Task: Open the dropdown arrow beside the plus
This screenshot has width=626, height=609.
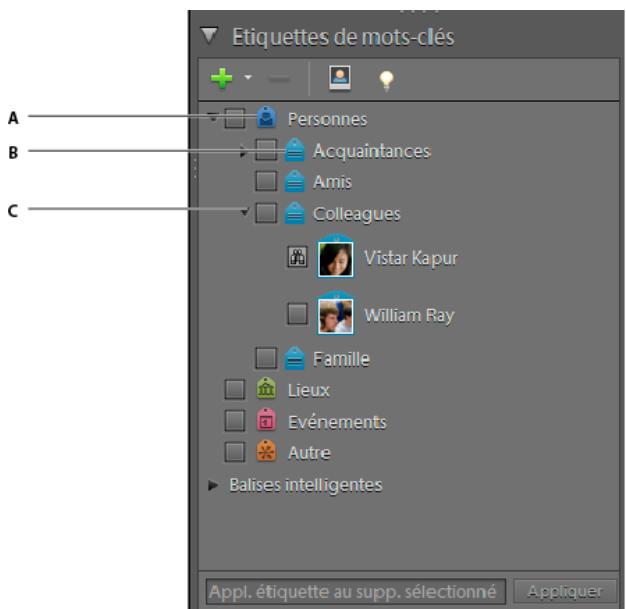Action: click(248, 77)
